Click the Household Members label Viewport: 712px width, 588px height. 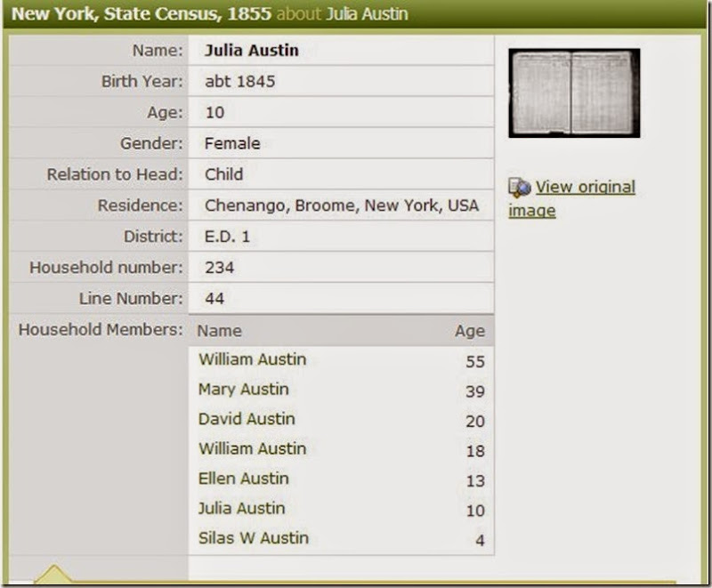[x=101, y=330]
